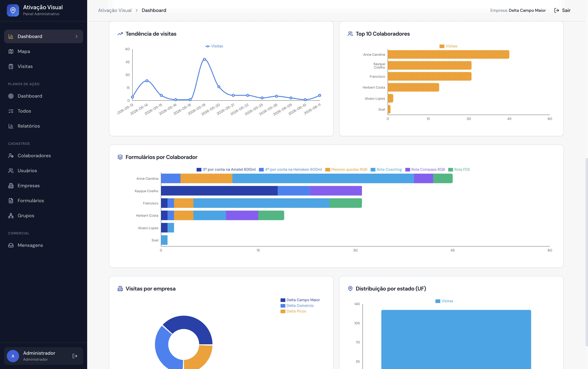Click the Mensagens inbox icon
This screenshot has height=369, width=588.
coord(11,245)
